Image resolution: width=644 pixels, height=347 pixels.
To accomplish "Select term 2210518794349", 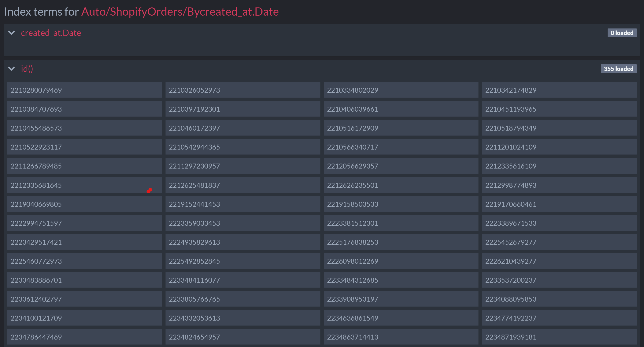I will pos(559,128).
